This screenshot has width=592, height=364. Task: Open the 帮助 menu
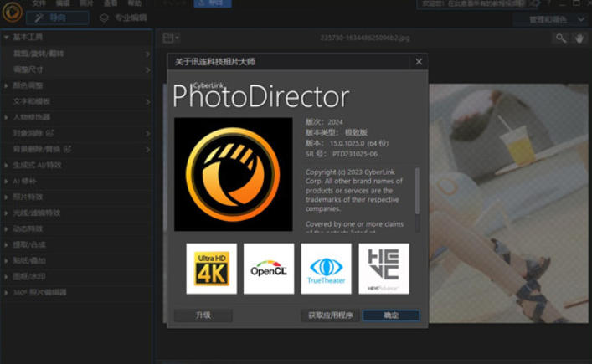point(135,3)
